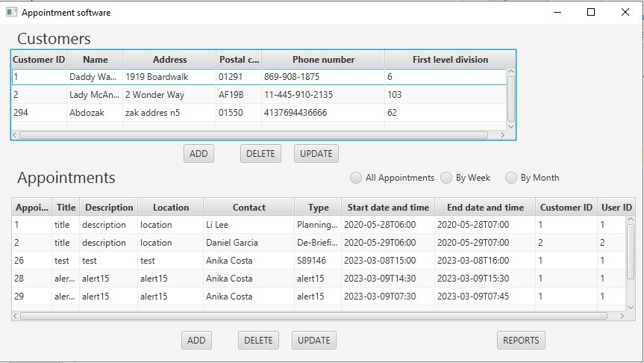This screenshot has width=644, height=363.
Task: Click the DELETE button under Customers
Action: tap(260, 154)
